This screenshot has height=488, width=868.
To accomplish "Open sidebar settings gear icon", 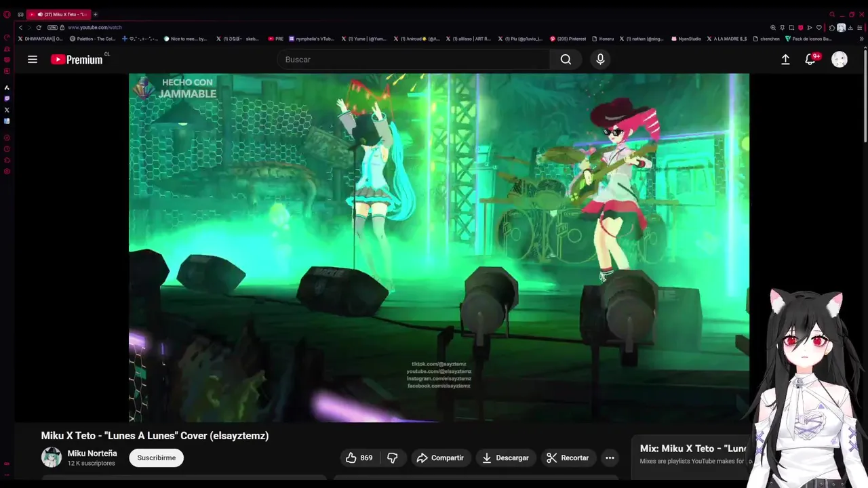I will tap(7, 171).
